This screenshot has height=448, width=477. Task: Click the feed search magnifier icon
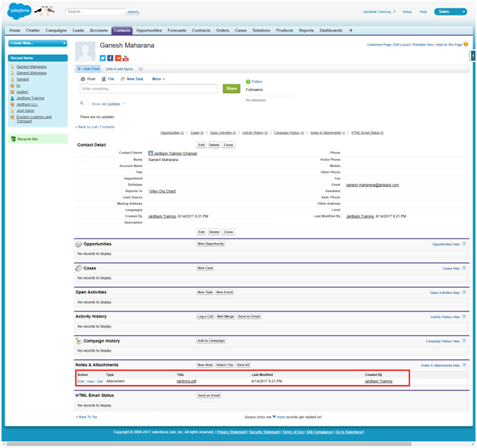tap(81, 103)
